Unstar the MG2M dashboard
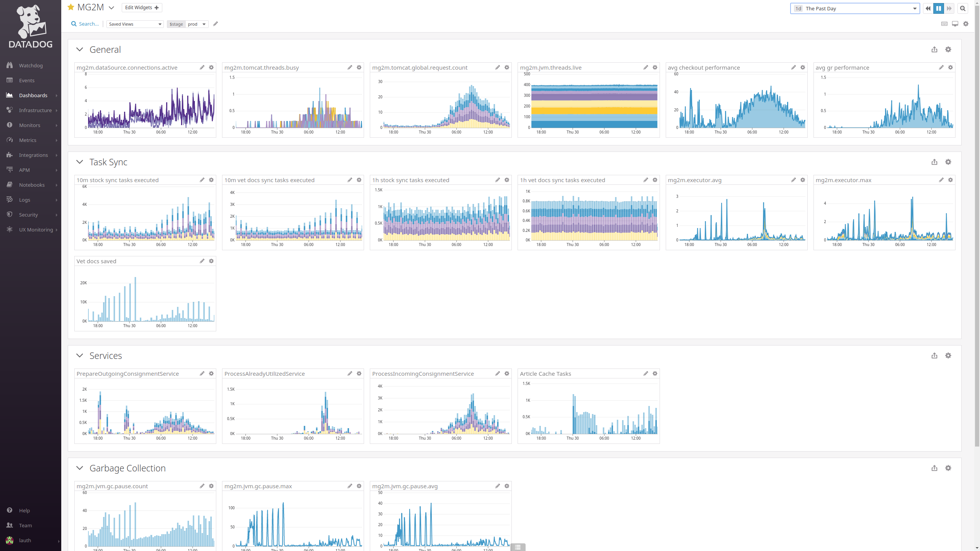The image size is (980, 551). coord(70,7)
